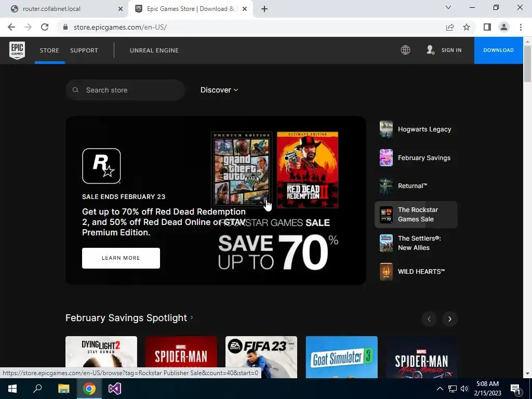The width and height of the screenshot is (532, 399).
Task: Open the red Marvel Spider-Man game card
Action: pos(181,357)
